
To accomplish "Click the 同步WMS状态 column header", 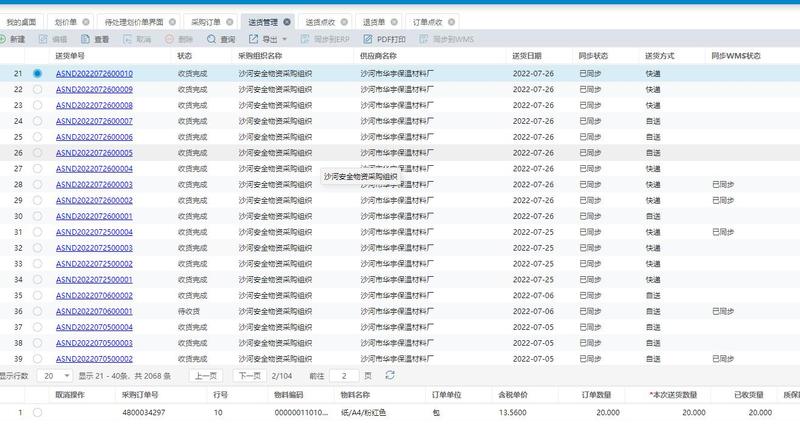I will coord(736,56).
